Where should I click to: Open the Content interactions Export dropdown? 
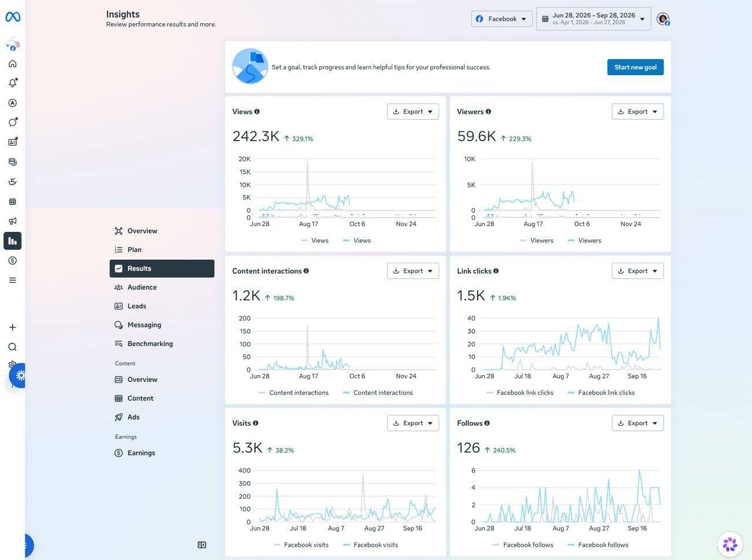[x=413, y=271]
